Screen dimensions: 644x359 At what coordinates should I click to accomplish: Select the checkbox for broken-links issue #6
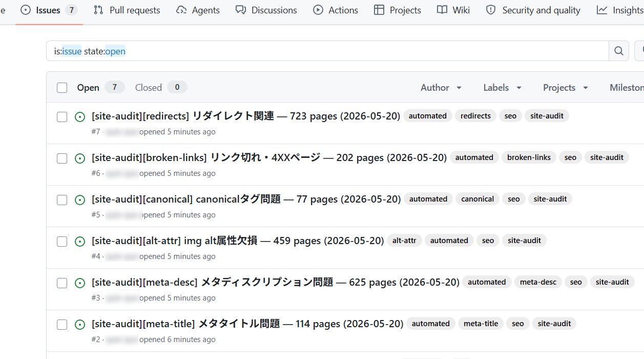(x=62, y=158)
